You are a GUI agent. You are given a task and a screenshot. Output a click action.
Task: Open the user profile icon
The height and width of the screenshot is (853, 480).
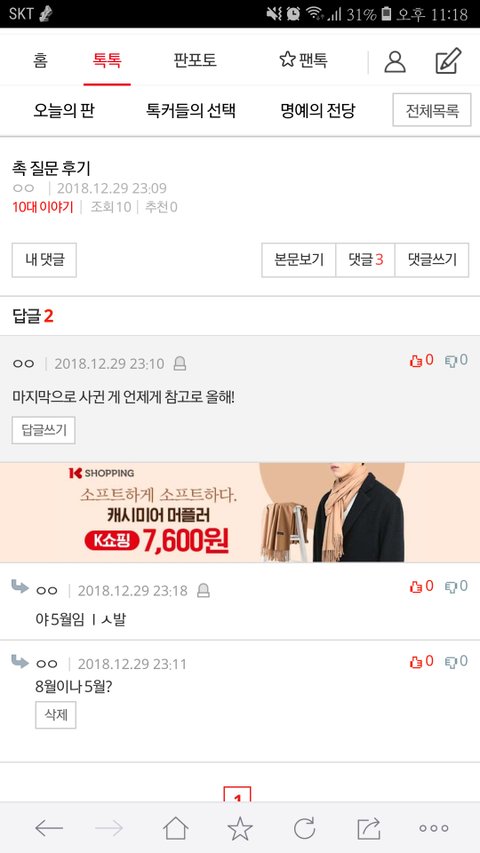[395, 61]
